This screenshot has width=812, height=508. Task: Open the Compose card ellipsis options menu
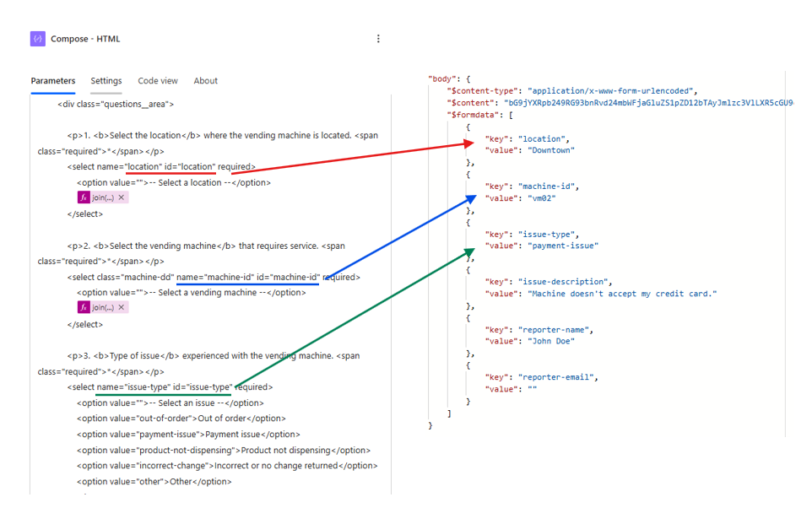tap(378, 38)
